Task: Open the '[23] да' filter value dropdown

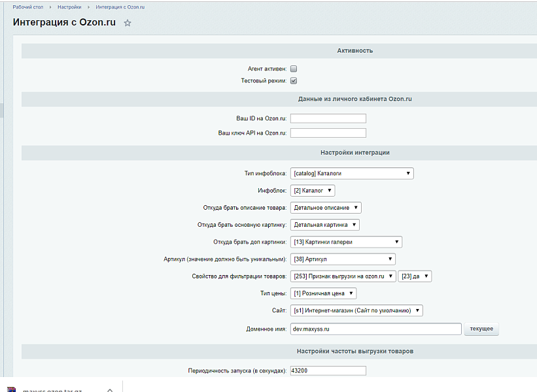Action: (415, 276)
